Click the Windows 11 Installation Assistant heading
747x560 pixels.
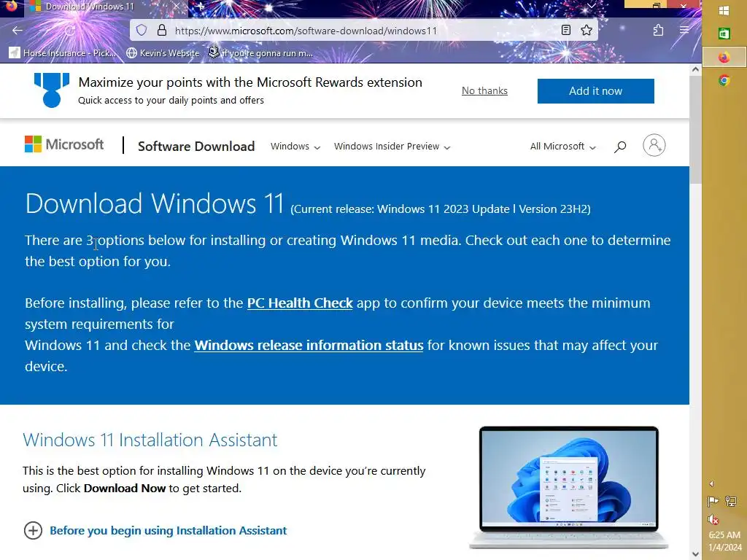(150, 440)
